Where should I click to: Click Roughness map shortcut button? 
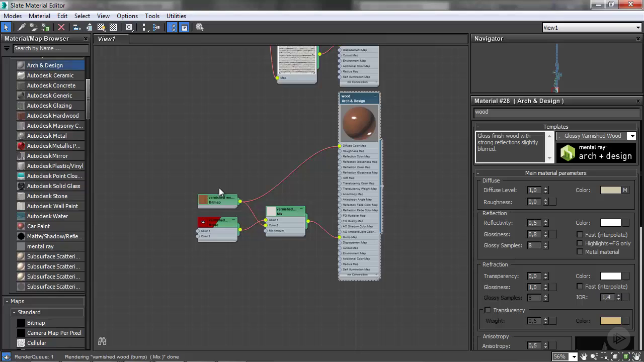coord(552,202)
